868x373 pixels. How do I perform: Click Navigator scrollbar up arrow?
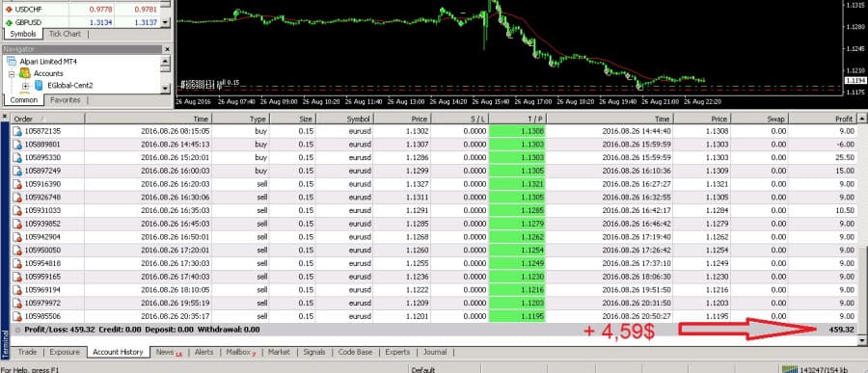click(x=166, y=61)
